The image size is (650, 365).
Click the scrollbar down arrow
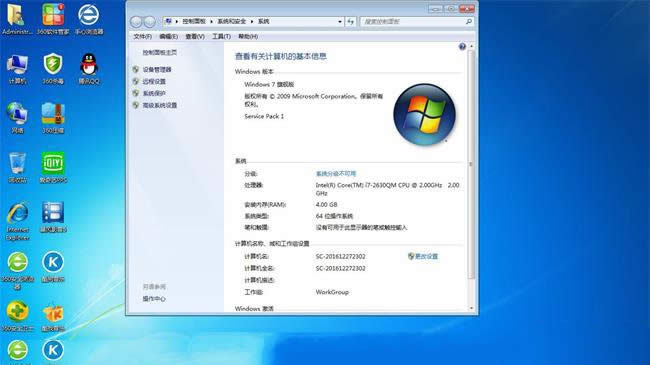click(x=471, y=308)
